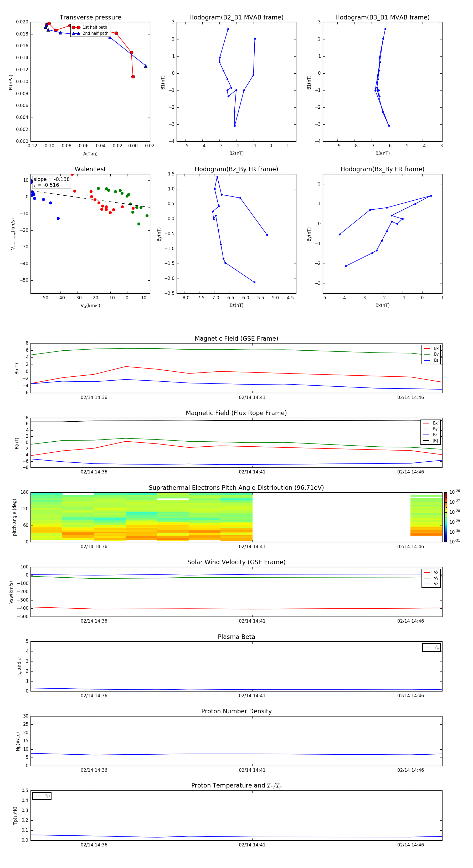Click the βp legend in Plasma Beta panel

(431, 647)
